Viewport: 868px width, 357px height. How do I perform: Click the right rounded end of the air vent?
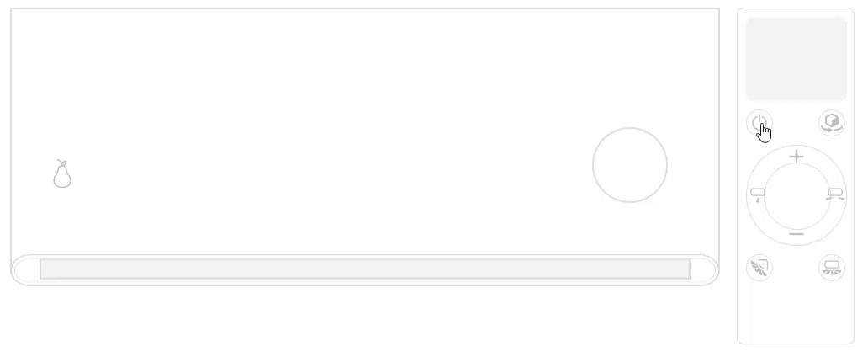pyautogui.click(x=704, y=270)
